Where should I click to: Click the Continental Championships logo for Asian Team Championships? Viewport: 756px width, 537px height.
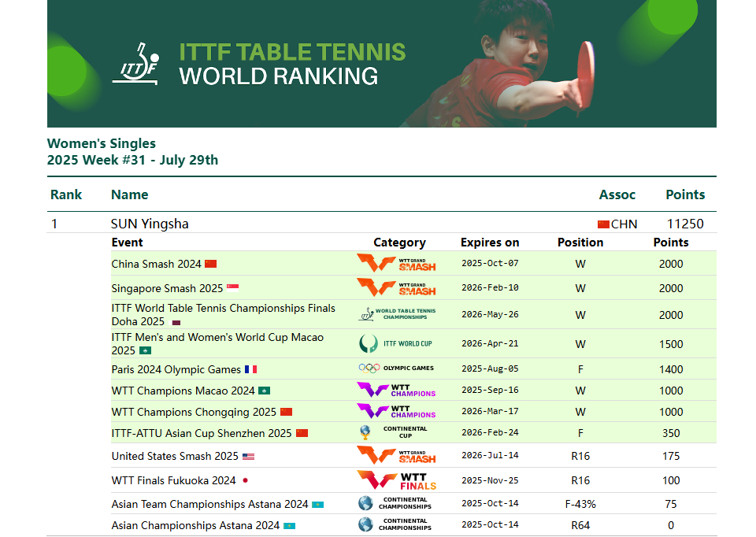click(395, 503)
